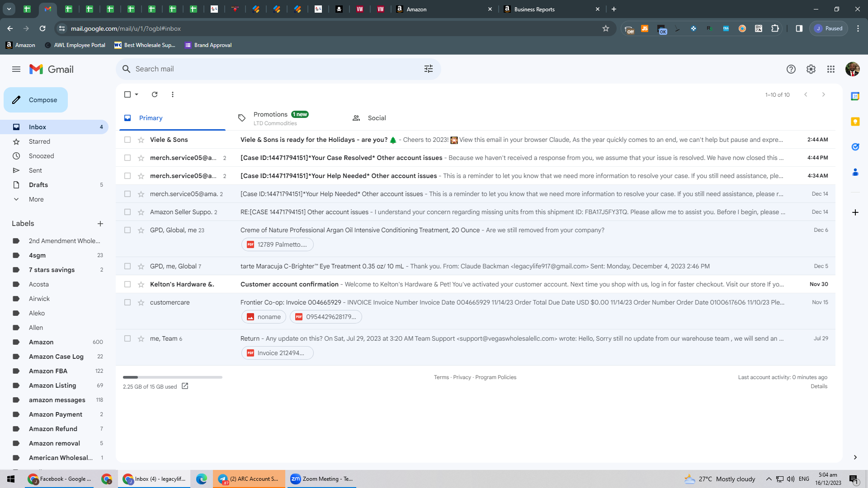The width and height of the screenshot is (868, 488).
Task: Get add-ons with the plus icon
Action: tap(855, 212)
